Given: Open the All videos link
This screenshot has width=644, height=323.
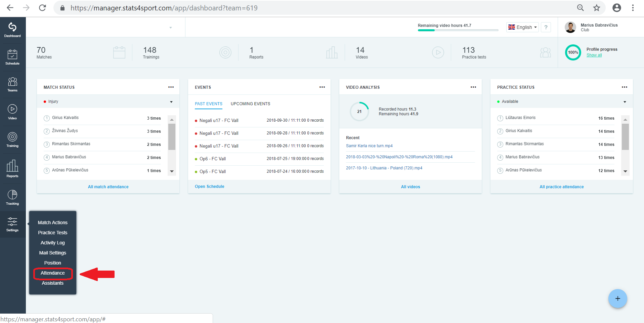Looking at the screenshot, I should pyautogui.click(x=411, y=187).
